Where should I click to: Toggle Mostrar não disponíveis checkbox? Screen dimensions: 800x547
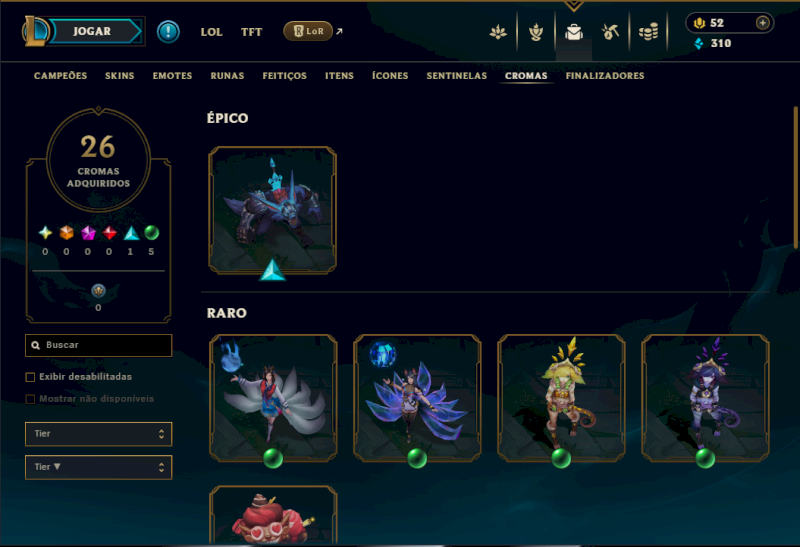(x=31, y=399)
